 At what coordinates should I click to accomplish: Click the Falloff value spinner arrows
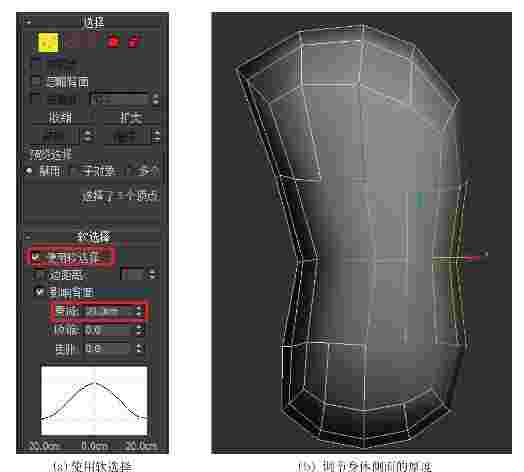point(139,312)
